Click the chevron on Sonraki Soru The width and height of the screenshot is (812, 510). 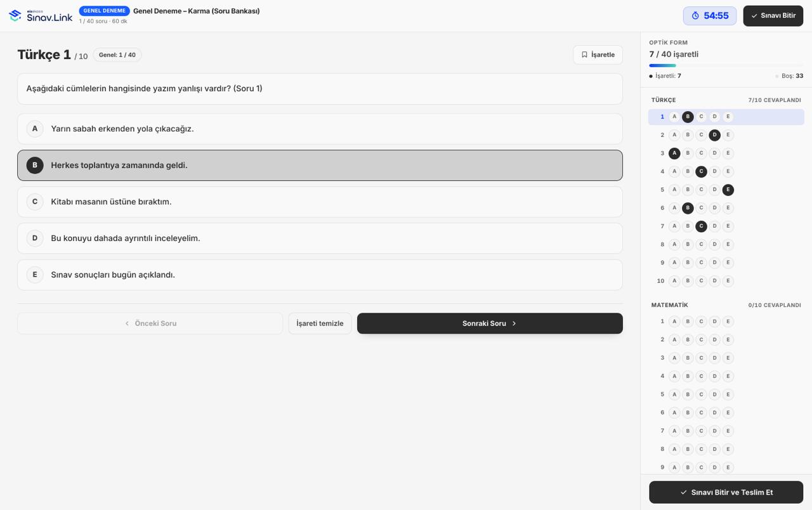[514, 324]
